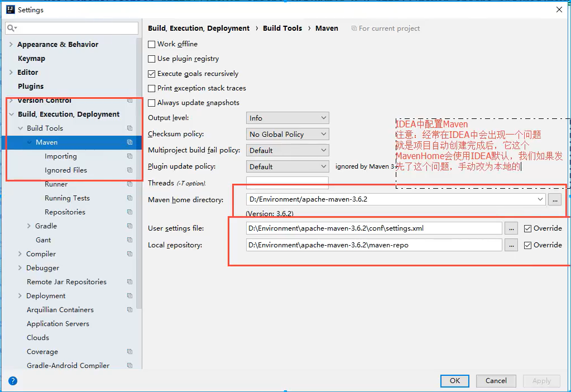Click project-level icon beside Compiler
The image size is (571, 392).
(x=129, y=254)
